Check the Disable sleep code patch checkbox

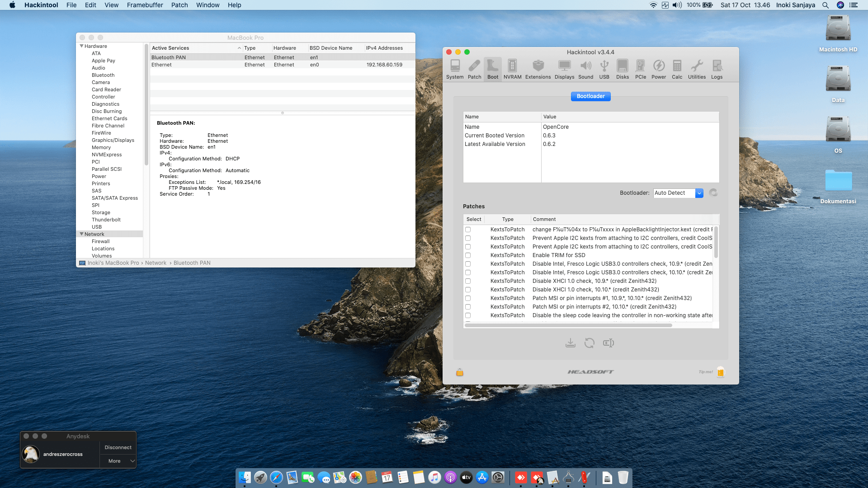click(468, 315)
